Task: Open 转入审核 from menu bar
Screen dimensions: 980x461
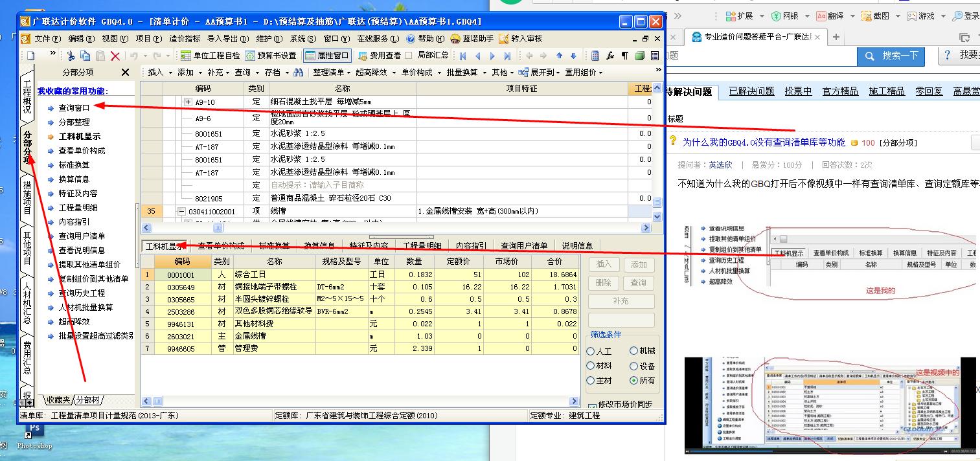Action: coord(520,39)
